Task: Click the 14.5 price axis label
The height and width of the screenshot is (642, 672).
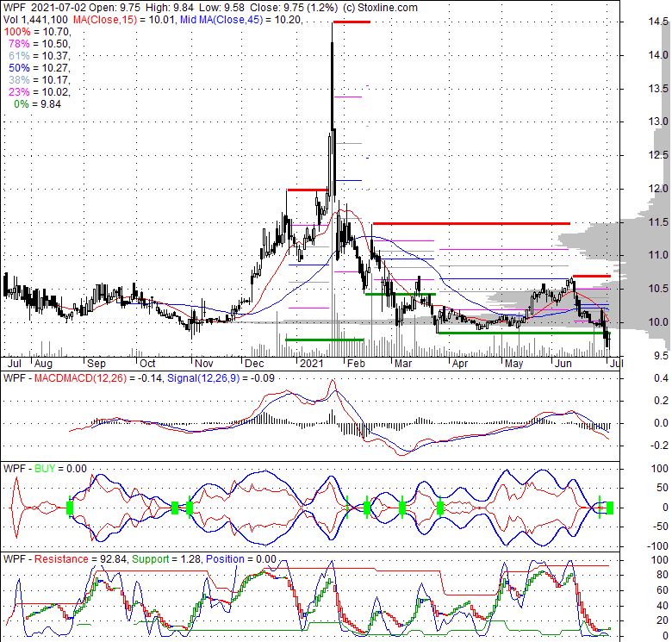Action: click(658, 22)
